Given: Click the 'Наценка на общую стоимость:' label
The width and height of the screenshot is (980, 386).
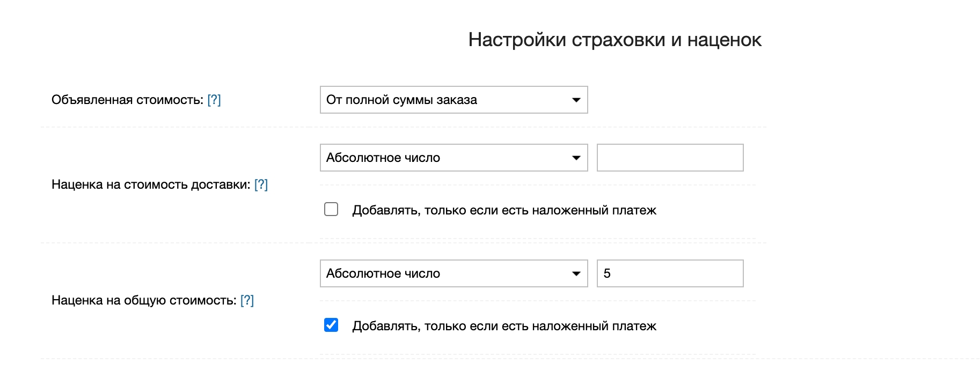Looking at the screenshot, I should pos(144,300).
